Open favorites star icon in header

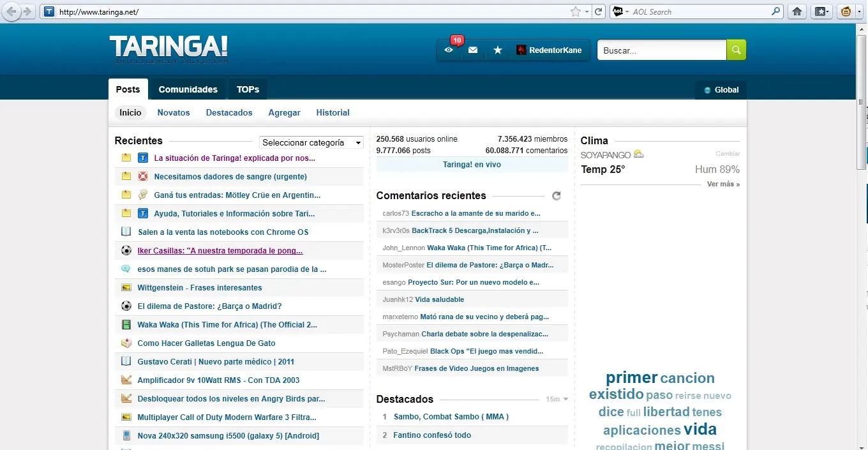498,50
